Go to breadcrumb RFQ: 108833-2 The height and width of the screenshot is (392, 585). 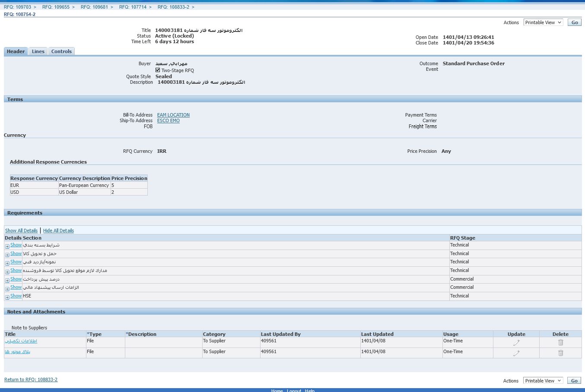173,7
